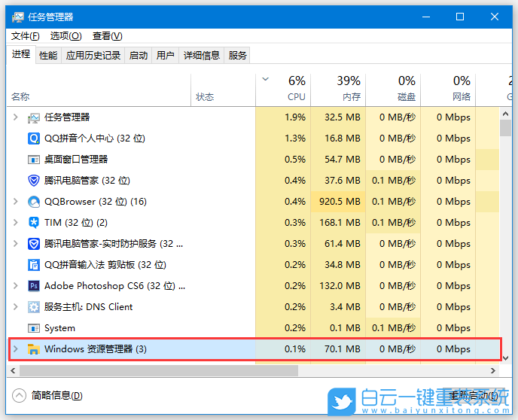Expand the Windows 资源管理器 (3) row
The height and width of the screenshot is (420, 518).
pos(16,349)
